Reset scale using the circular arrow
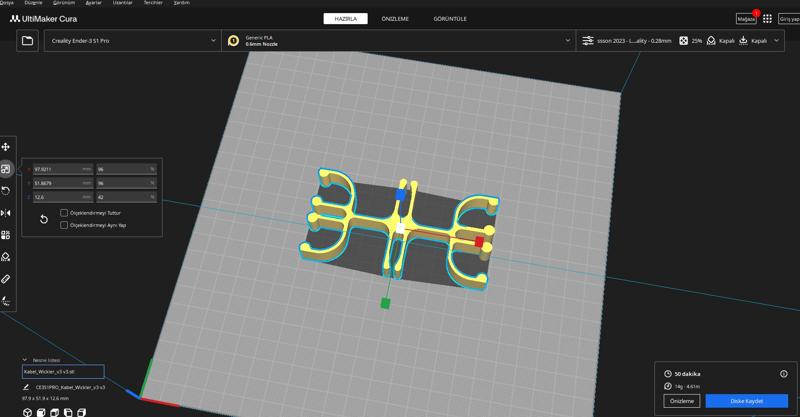Image resolution: width=800 pixels, height=417 pixels. pyautogui.click(x=44, y=219)
